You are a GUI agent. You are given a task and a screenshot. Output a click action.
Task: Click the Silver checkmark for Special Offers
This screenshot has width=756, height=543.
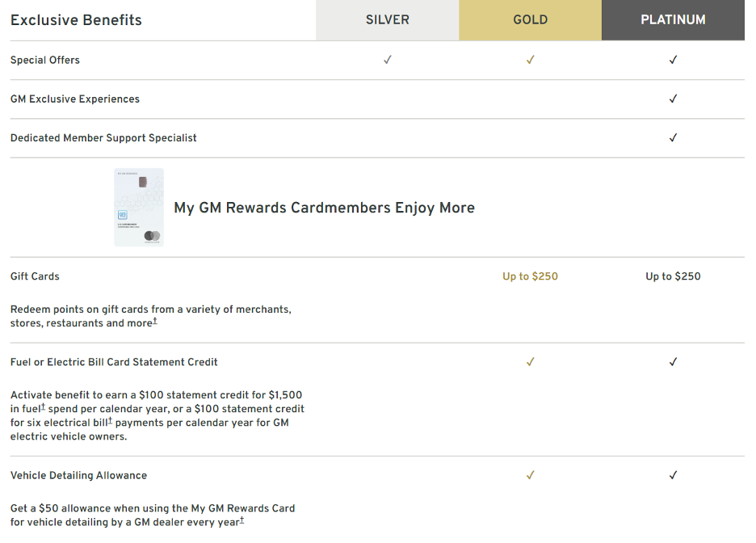[387, 60]
